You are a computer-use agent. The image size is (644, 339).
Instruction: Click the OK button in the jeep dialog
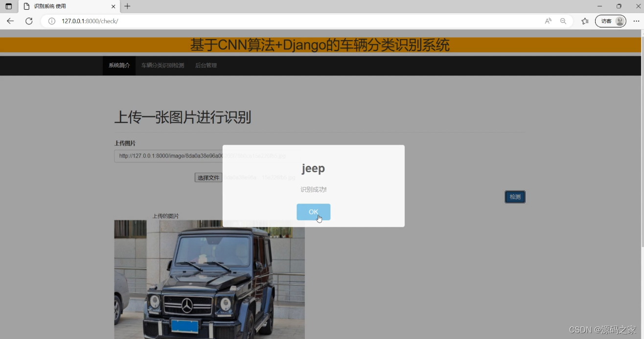pos(313,212)
